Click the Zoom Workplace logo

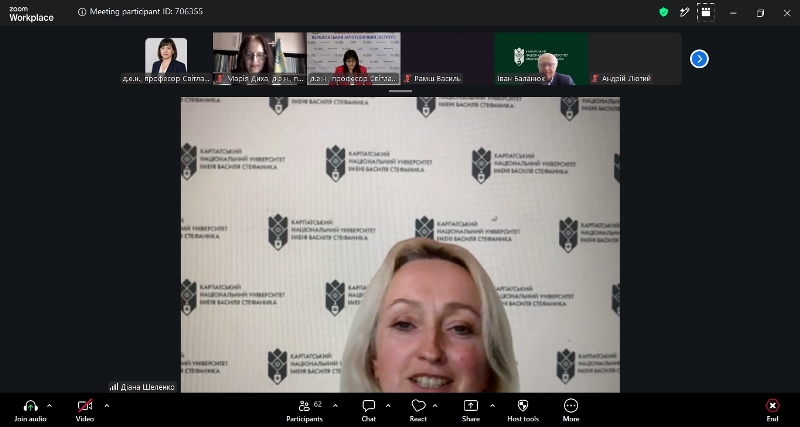[31, 14]
